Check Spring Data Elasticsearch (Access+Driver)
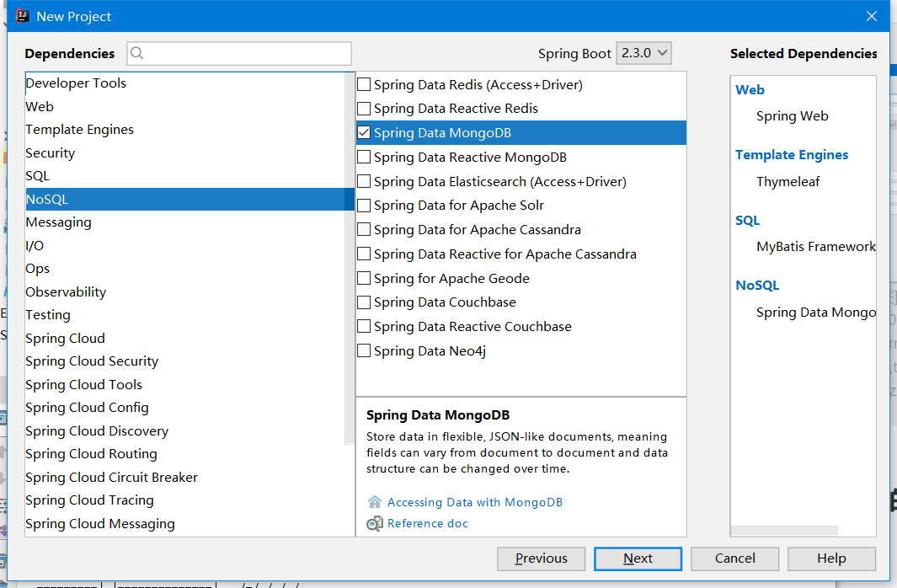 364,181
